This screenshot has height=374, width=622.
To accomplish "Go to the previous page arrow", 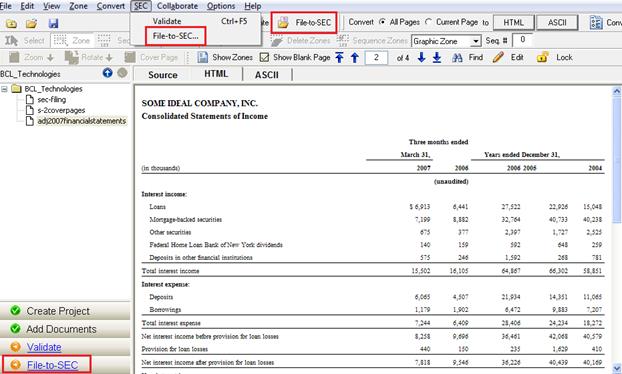I will pos(355,58).
